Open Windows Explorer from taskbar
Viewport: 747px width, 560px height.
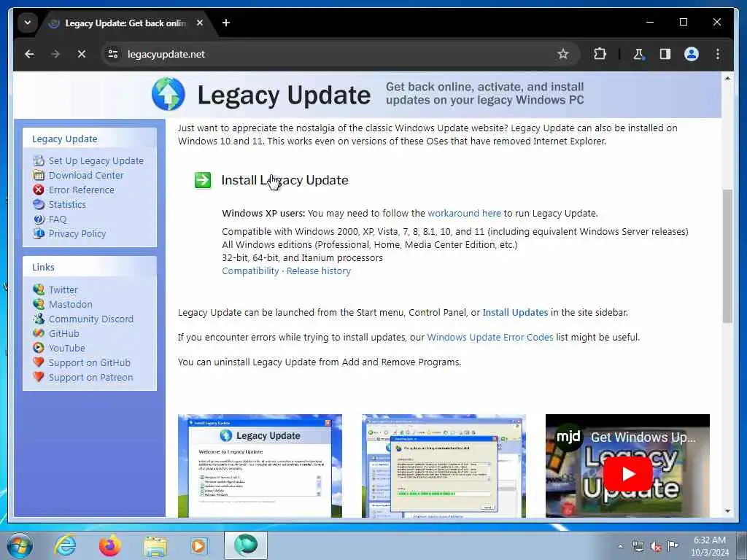point(155,546)
